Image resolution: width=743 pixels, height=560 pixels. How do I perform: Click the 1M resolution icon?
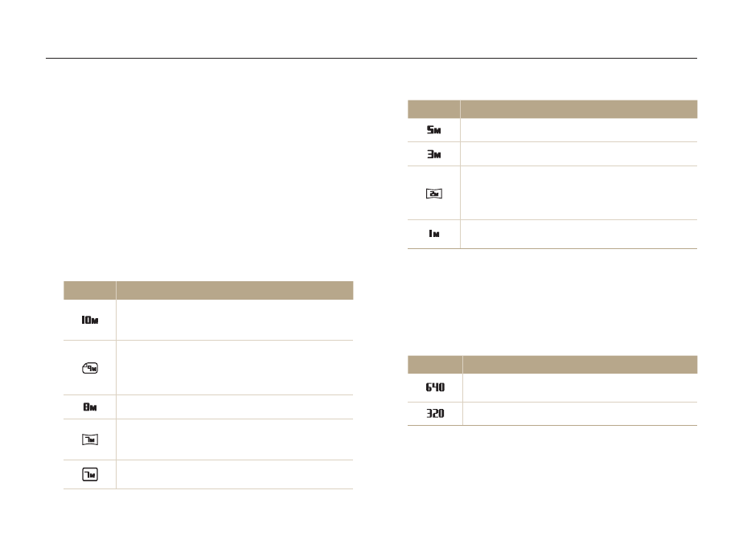tap(433, 234)
